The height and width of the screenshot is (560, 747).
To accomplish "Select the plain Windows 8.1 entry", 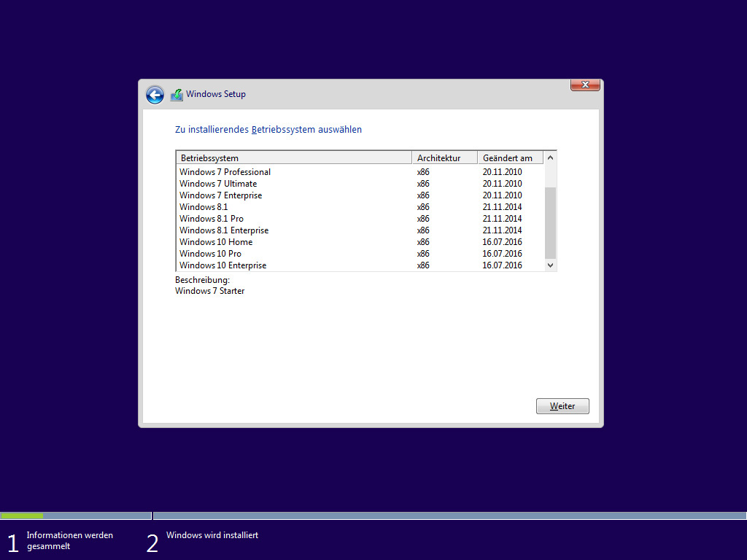I will point(360,207).
